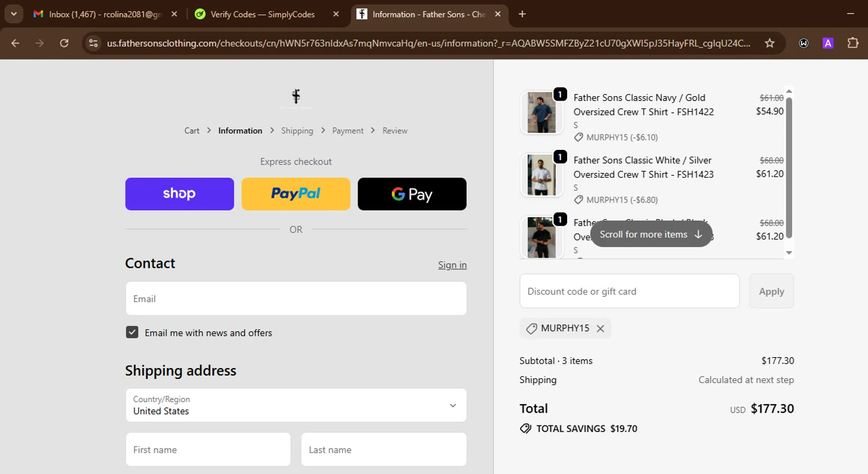Image resolution: width=868 pixels, height=474 pixels.
Task: Close the SimplyCodes tab
Action: pos(336,14)
